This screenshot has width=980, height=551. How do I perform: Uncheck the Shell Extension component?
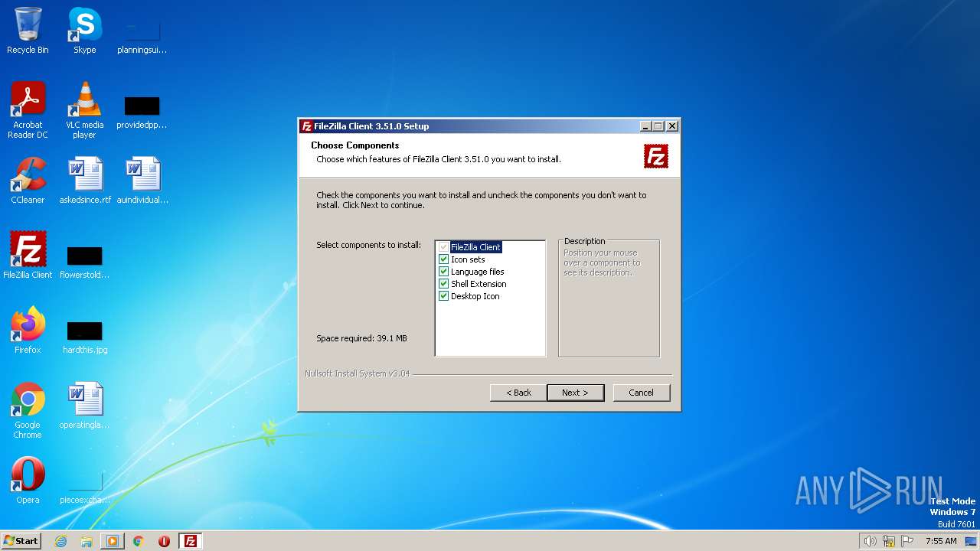[443, 284]
